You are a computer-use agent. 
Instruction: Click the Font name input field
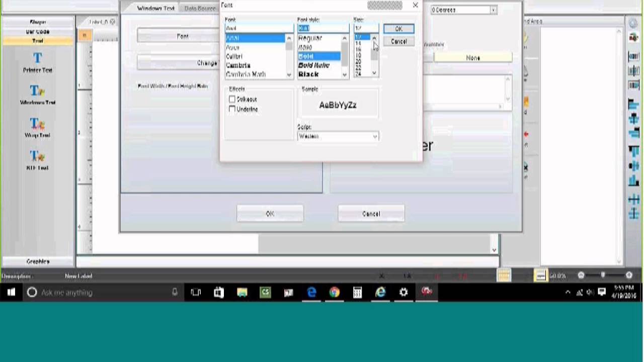point(259,28)
